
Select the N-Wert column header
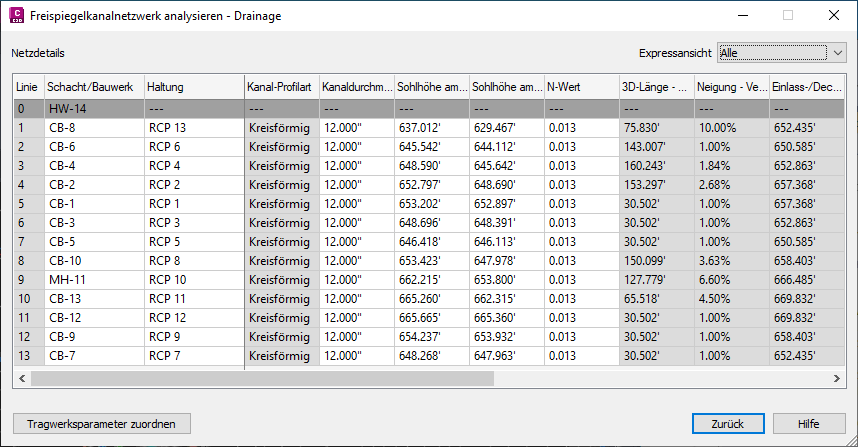(581, 87)
